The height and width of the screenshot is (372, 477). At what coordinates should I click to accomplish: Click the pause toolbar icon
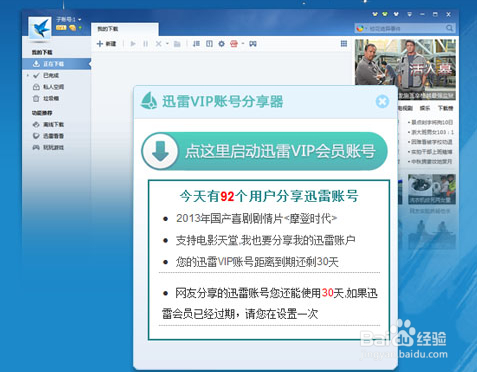click(x=145, y=44)
